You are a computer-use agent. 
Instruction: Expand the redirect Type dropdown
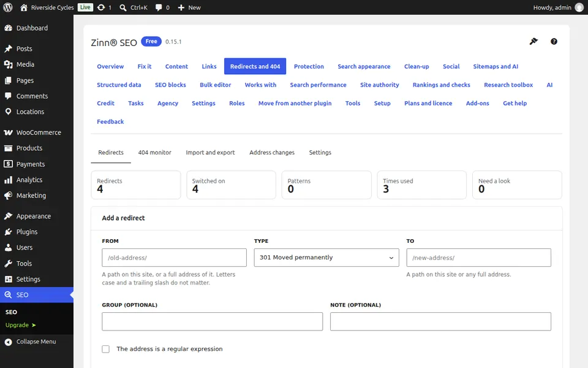(x=326, y=258)
